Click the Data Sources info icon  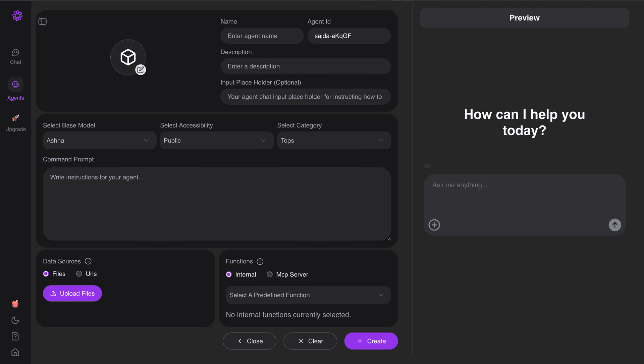click(88, 261)
